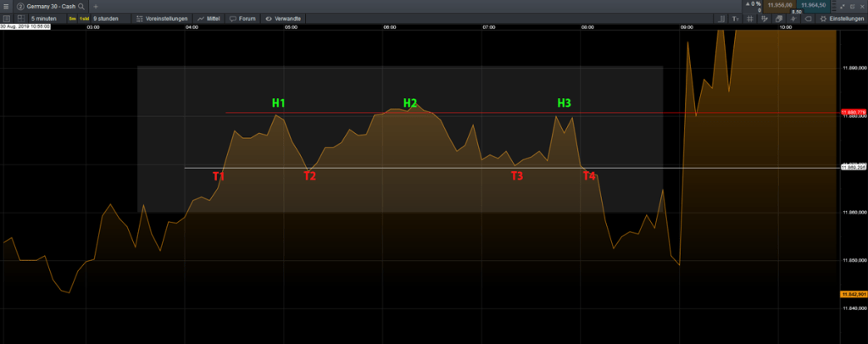
Task: Click the price tag label icon
Action: click(808, 18)
